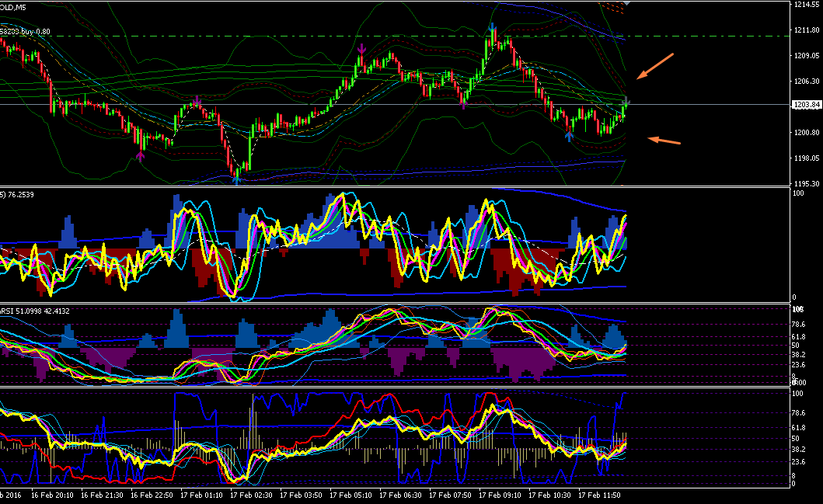Click price scale value 1206.30

click(x=807, y=82)
